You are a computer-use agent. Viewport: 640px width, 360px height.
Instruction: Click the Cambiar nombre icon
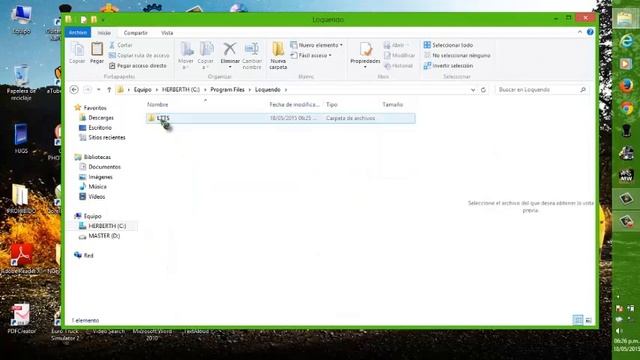click(x=252, y=55)
